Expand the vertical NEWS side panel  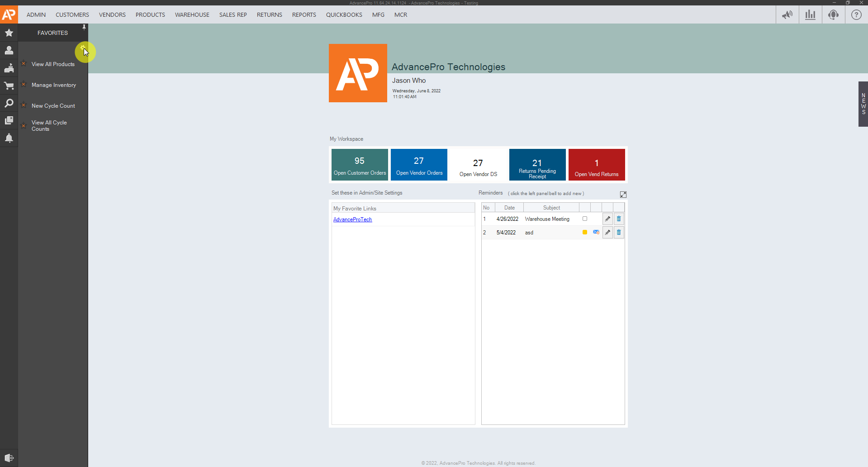(x=863, y=104)
